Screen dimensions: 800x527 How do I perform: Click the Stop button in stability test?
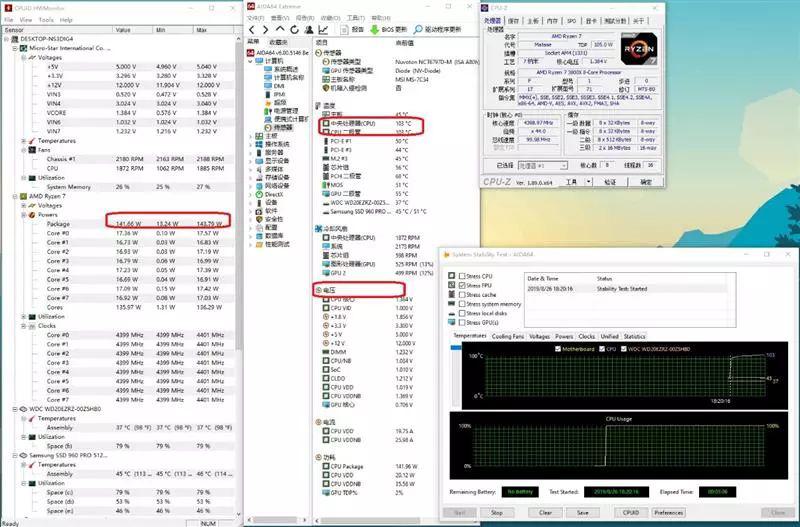point(497,513)
